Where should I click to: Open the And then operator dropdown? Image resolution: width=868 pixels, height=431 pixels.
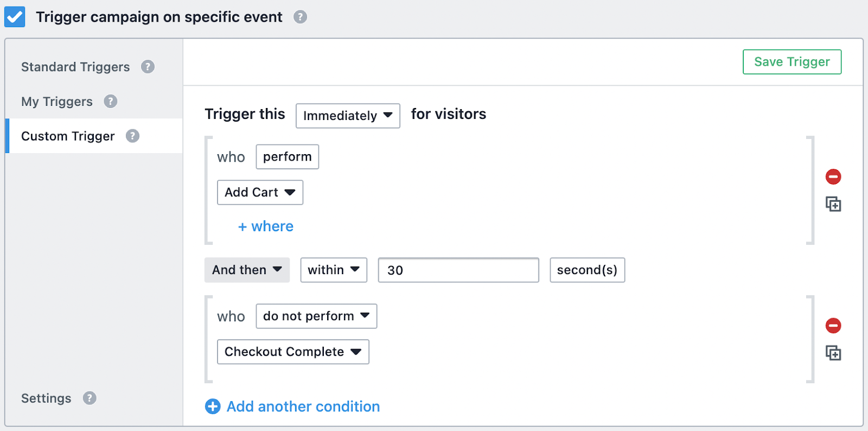(x=247, y=270)
